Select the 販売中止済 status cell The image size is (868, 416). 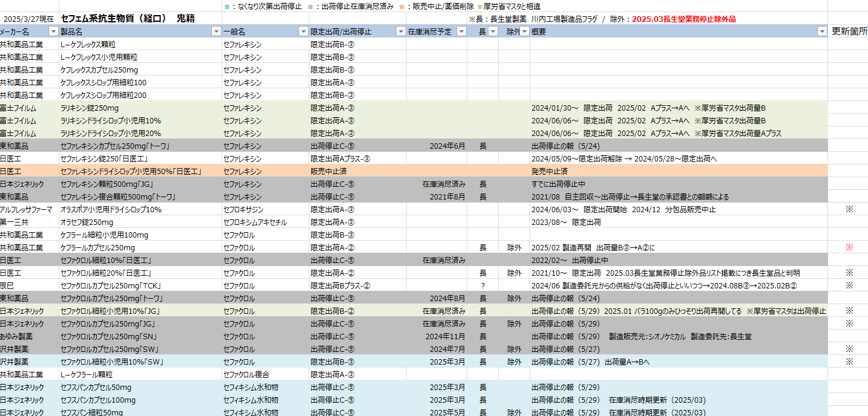coord(358,171)
